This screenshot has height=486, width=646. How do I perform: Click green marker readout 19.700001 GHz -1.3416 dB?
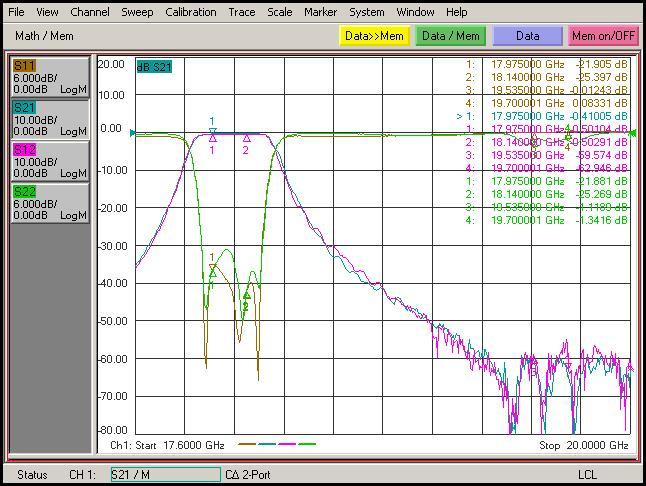[546, 220]
